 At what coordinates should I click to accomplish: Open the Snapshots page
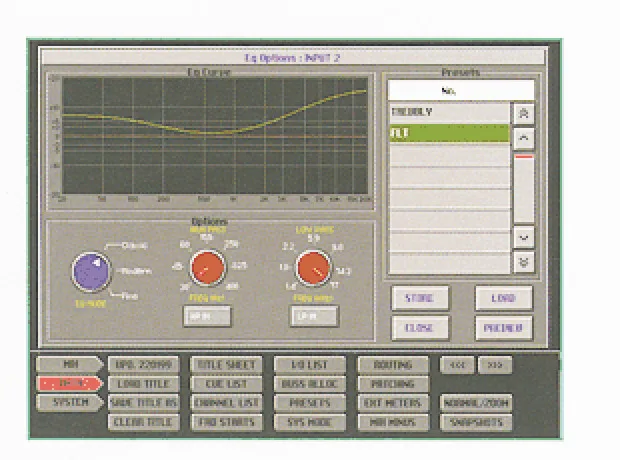476,422
